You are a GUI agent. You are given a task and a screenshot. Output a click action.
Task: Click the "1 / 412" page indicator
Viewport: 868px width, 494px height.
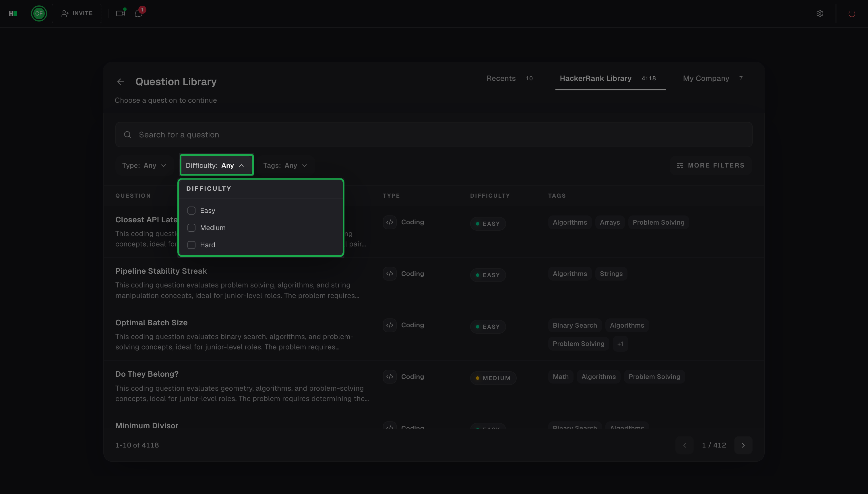tap(714, 445)
